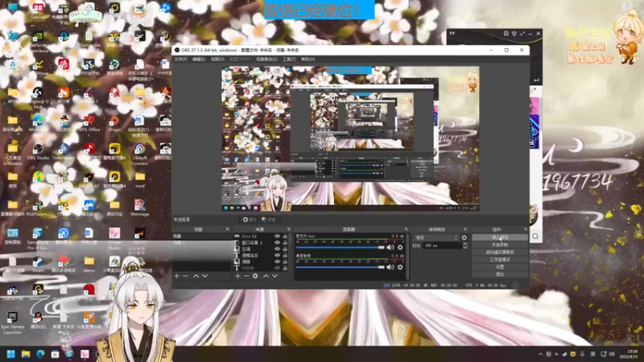Move source down in Sources panel

click(275, 276)
